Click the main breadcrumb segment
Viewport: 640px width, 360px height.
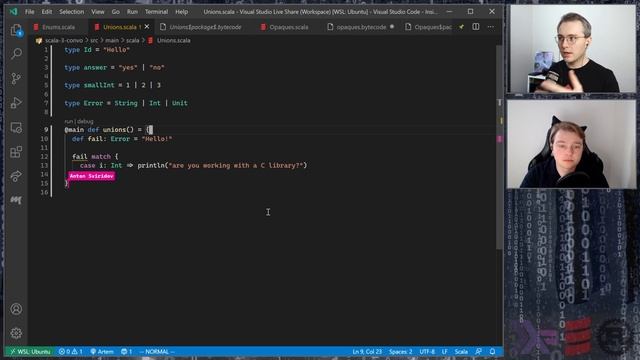(x=112, y=40)
